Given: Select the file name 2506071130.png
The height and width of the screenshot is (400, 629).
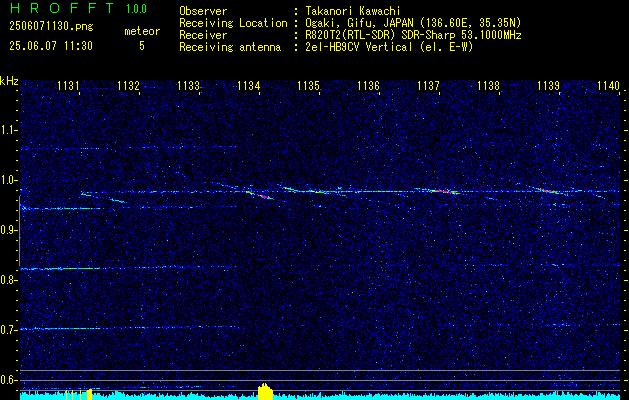Looking at the screenshot, I should pos(51,26).
